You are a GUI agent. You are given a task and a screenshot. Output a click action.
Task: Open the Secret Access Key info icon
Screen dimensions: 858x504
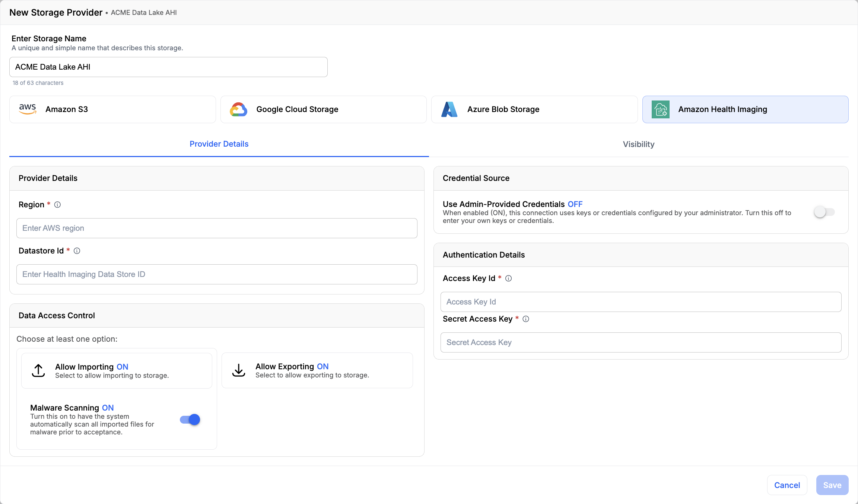pyautogui.click(x=526, y=319)
